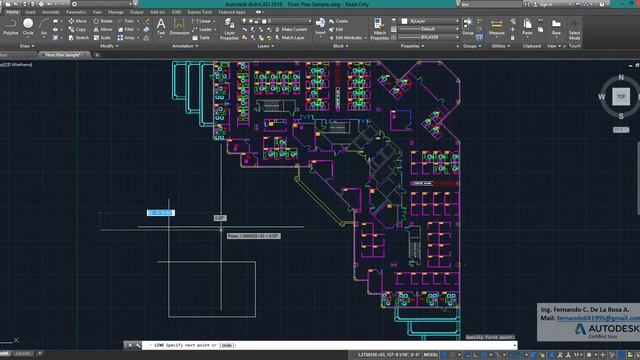Toggle grid display in status bar
Screen dimensions: 640x360
click(445, 355)
